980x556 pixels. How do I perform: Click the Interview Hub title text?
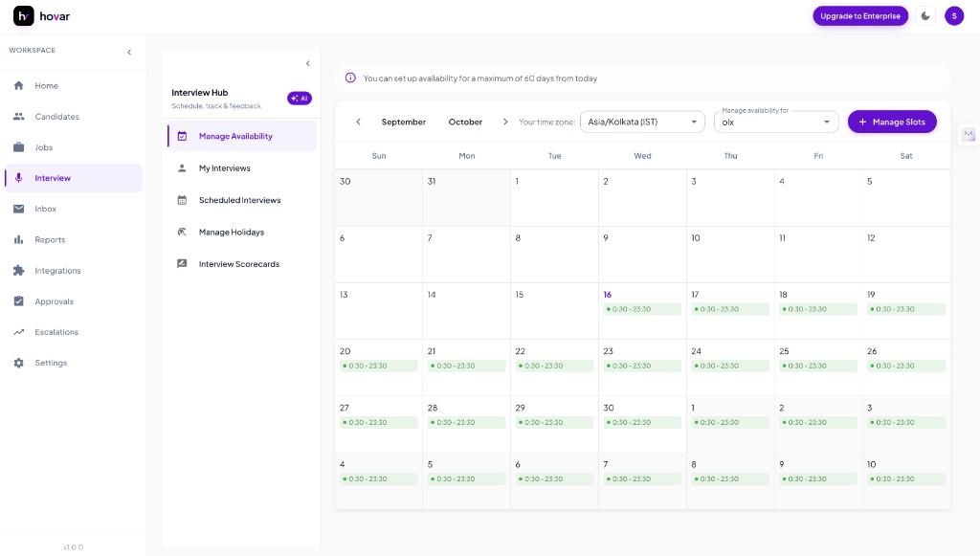[x=199, y=93]
